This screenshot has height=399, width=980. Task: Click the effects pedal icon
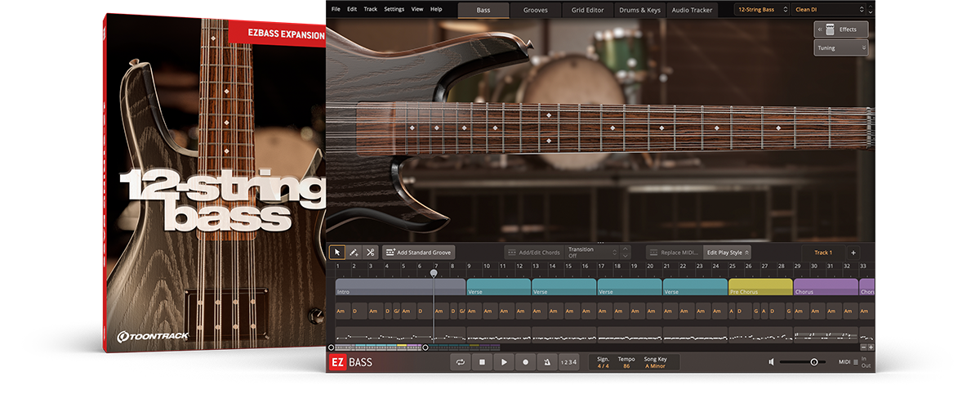coord(831,29)
